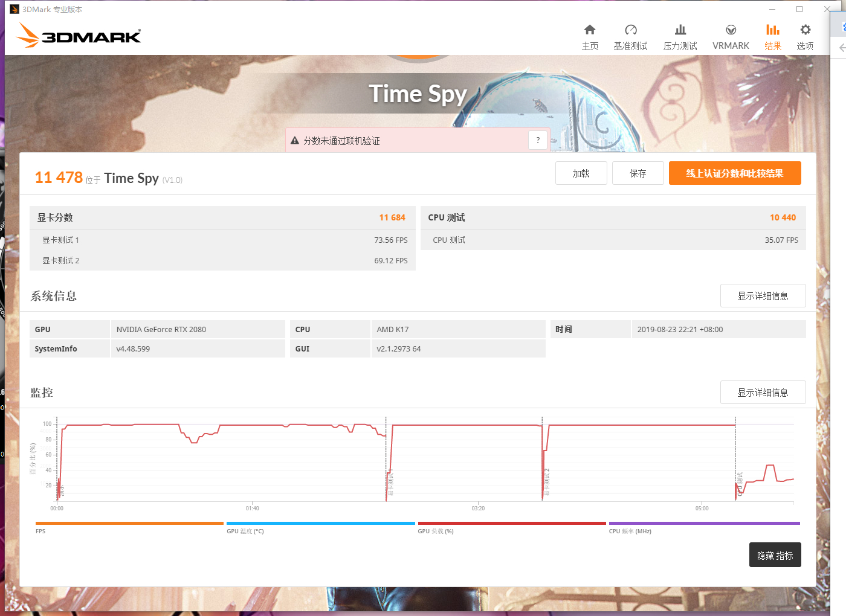Click the NVIDIA GeForce RTX 2080 cell
Screen dimensions: 846x616
click(x=198, y=329)
